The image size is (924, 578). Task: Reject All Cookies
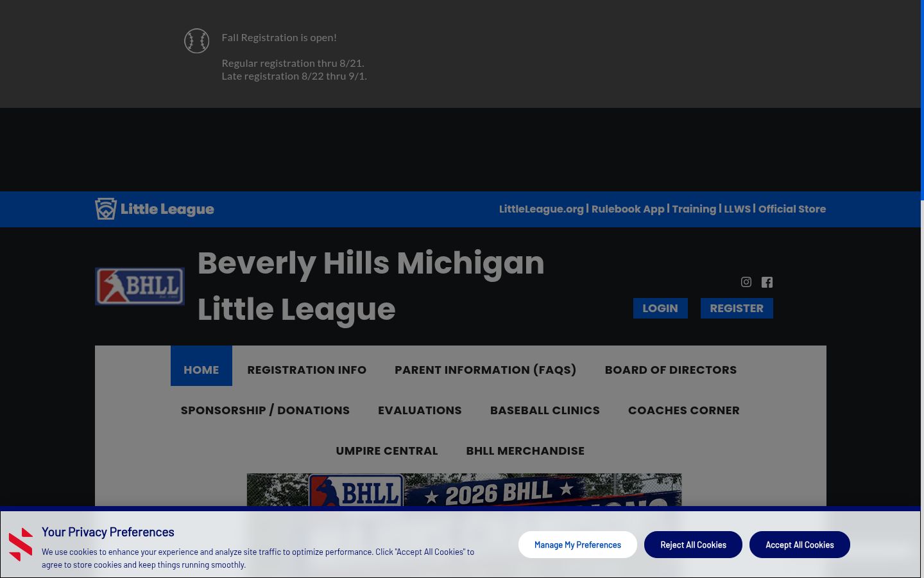click(x=693, y=545)
